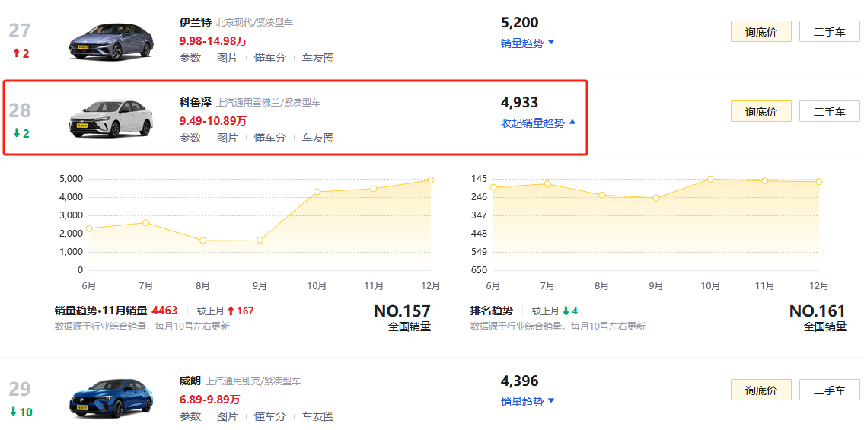The image size is (864, 430).
Task: Open 车友圈 link for 伊兰特
Action: tap(317, 57)
